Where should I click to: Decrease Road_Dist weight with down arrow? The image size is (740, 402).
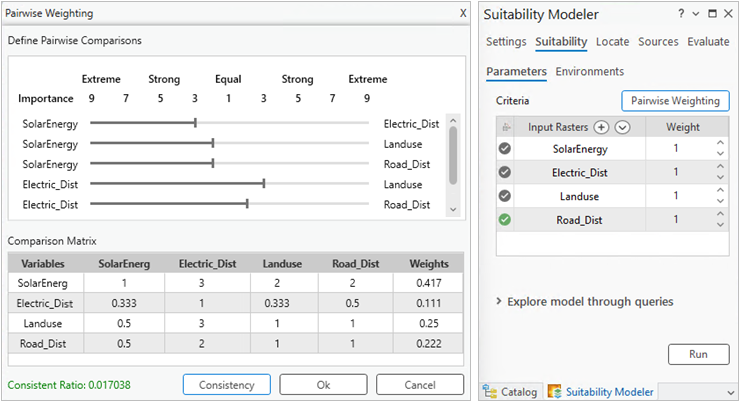tap(720, 225)
